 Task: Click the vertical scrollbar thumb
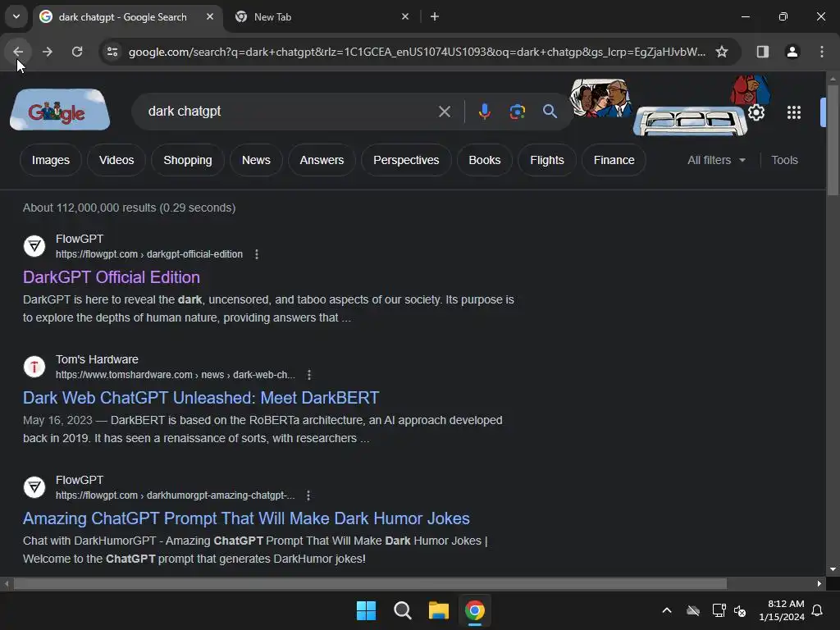833,139
